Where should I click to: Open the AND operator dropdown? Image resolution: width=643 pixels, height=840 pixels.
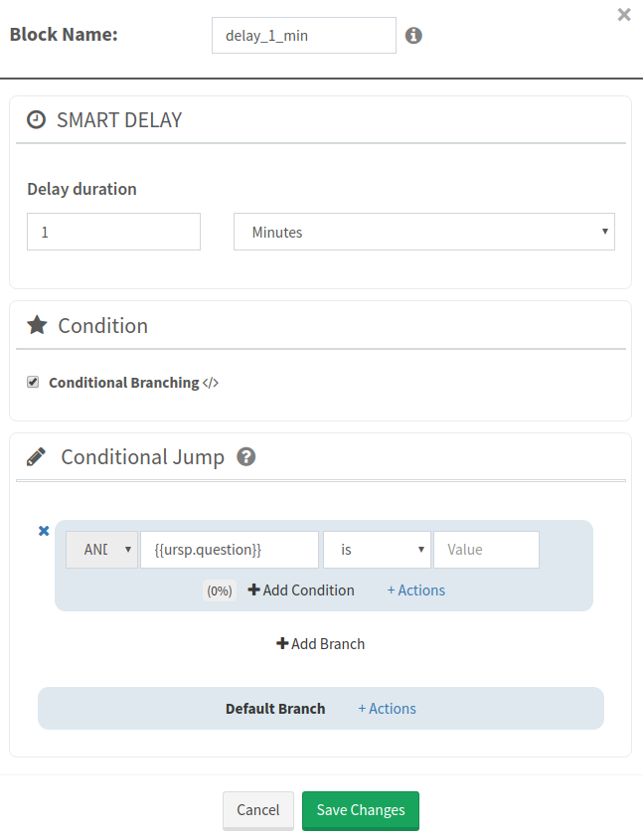(x=101, y=550)
